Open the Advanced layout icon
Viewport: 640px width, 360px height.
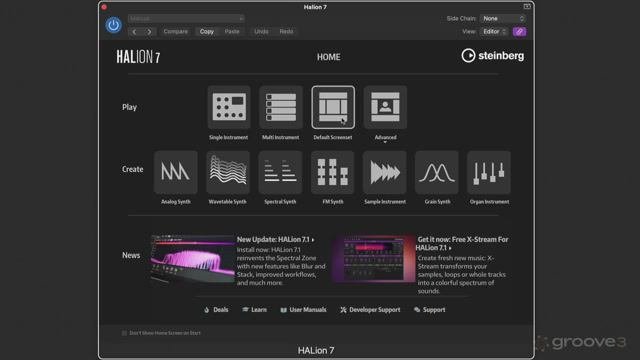(x=385, y=107)
